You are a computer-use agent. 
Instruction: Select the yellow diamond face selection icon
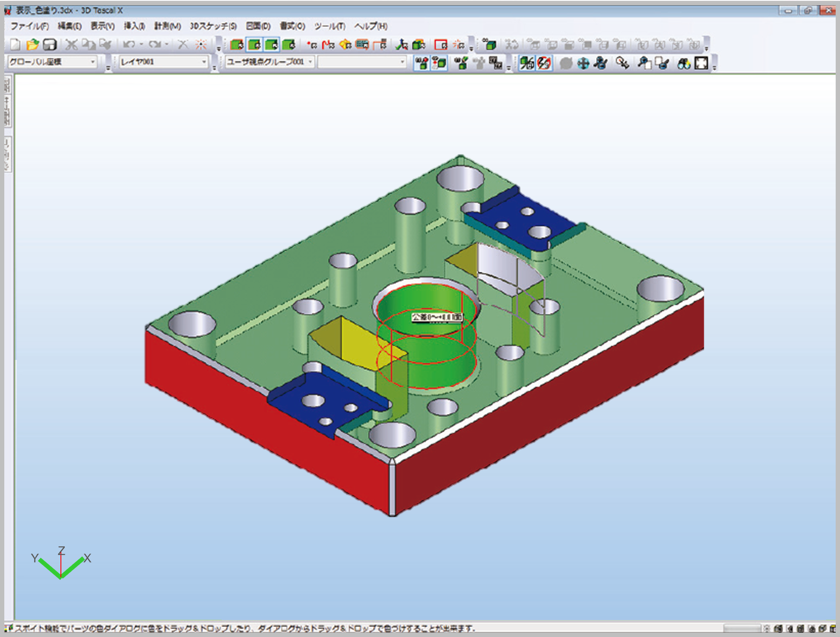click(346, 44)
